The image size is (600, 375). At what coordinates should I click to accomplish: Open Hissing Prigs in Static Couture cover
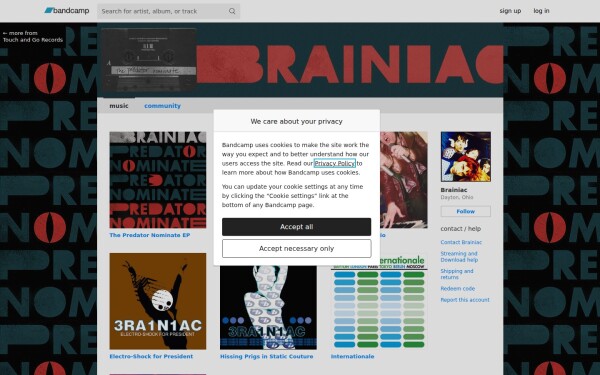click(268, 307)
